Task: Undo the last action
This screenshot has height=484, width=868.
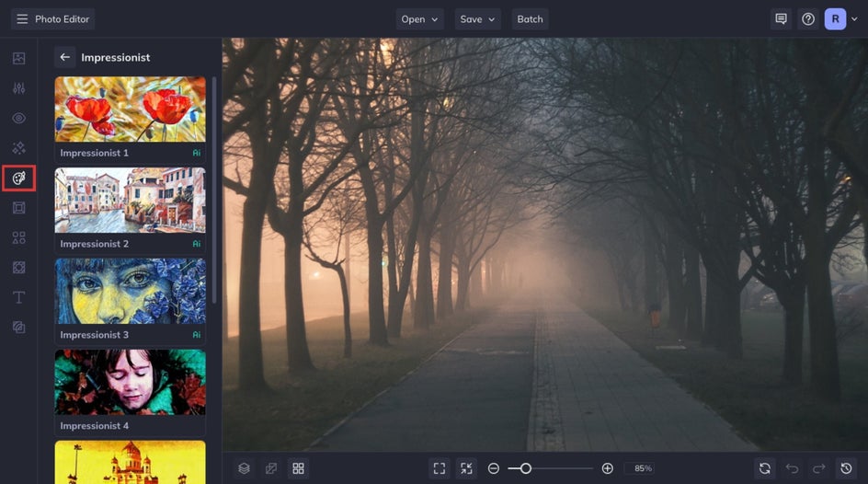Action: (x=793, y=468)
